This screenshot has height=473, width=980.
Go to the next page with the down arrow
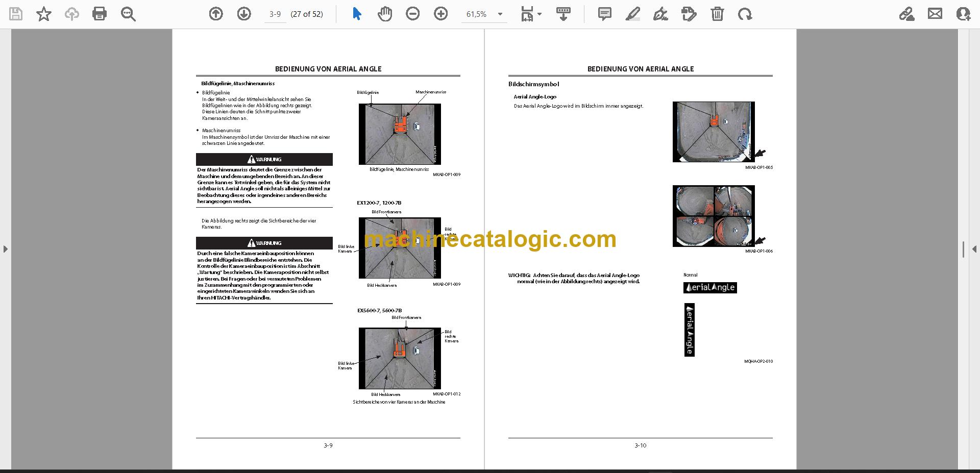[244, 14]
